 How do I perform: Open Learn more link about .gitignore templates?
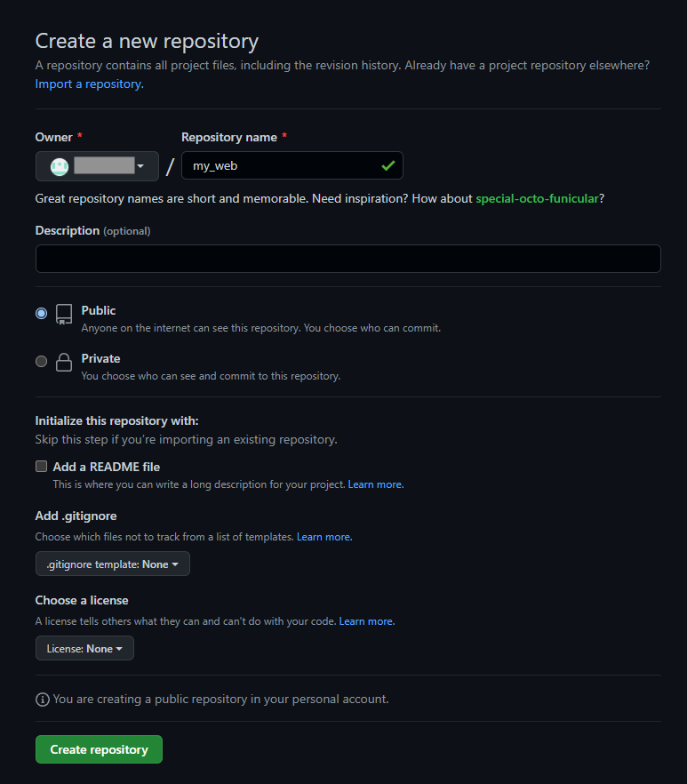click(324, 537)
